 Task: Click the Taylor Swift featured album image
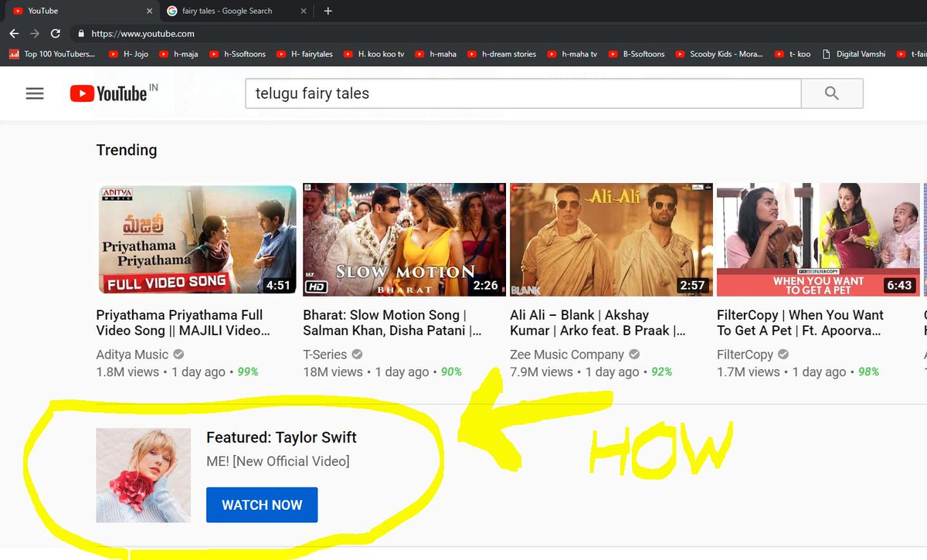tap(143, 475)
